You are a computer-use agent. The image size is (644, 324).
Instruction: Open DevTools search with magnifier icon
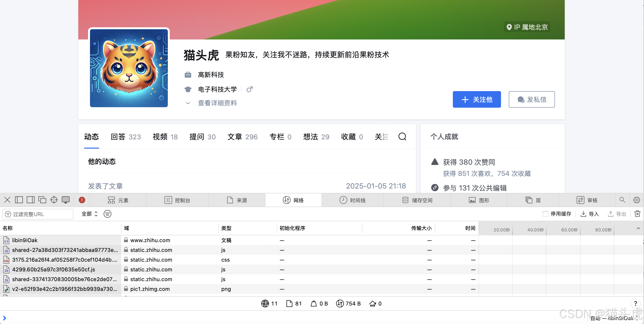pyautogui.click(x=622, y=200)
